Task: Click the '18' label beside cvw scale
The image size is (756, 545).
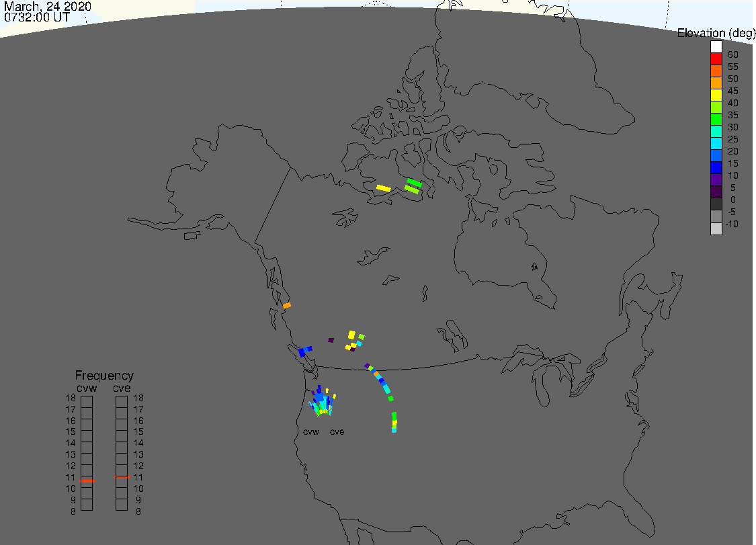Action: tap(71, 398)
